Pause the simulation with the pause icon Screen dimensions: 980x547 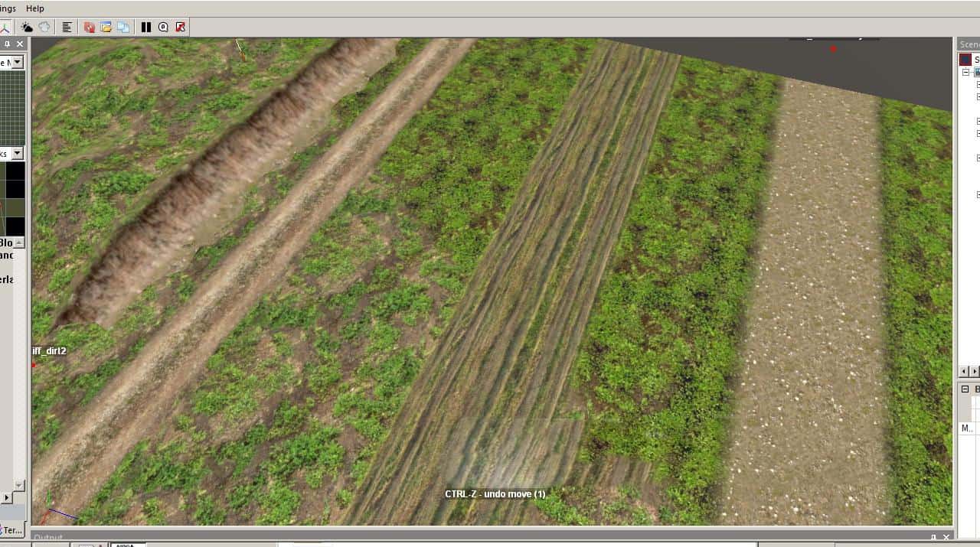pos(146,27)
